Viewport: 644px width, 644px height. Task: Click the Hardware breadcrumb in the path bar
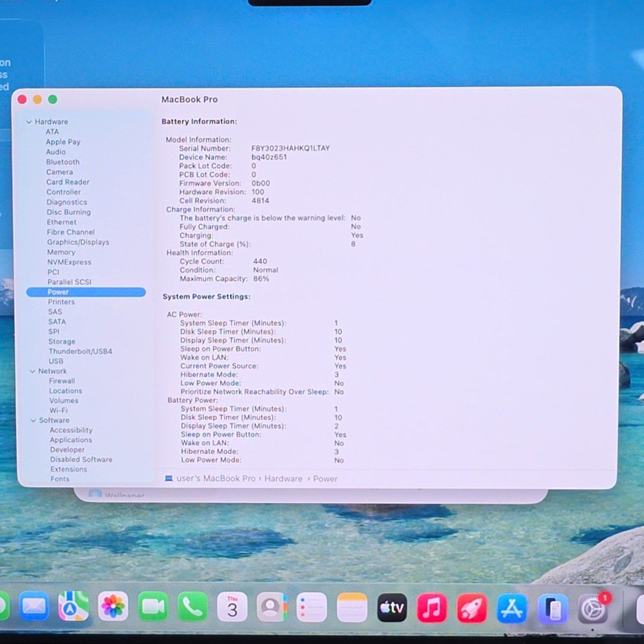[x=283, y=479]
